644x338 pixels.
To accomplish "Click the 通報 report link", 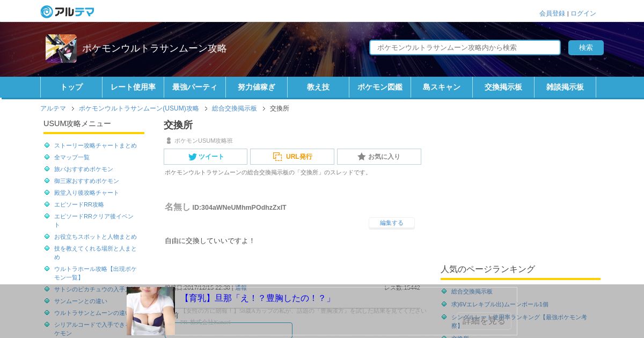I will [241, 288].
